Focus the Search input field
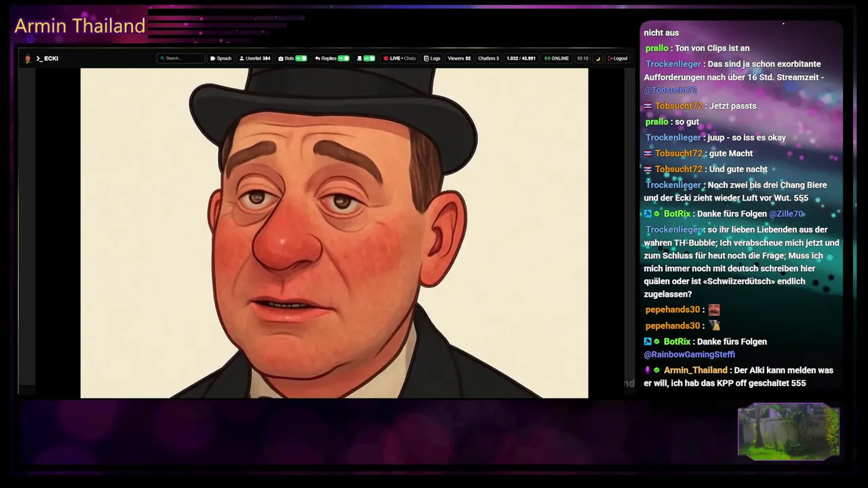 (x=181, y=58)
